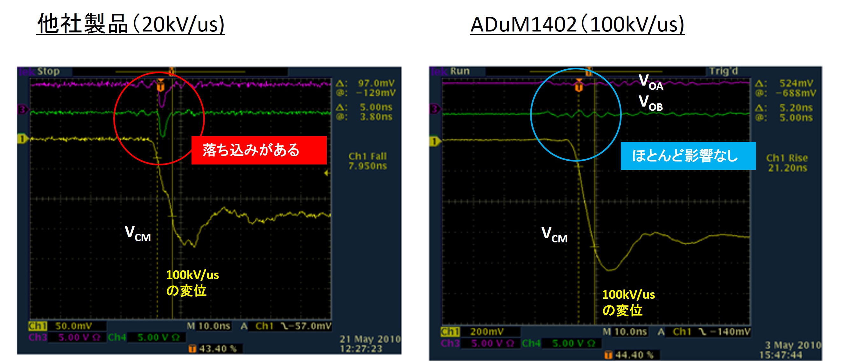Click the 3 May 2010 timestamp
Screen dimensions: 868x362
[790, 350]
